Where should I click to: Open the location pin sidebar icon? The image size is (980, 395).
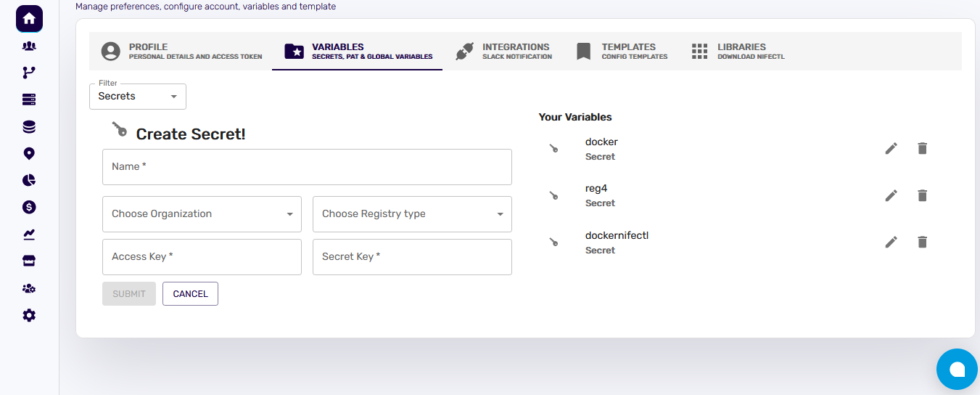coord(29,153)
